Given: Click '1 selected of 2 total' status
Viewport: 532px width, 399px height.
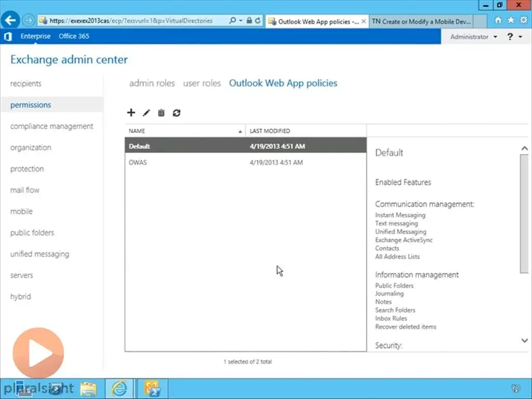Looking at the screenshot, I should [248, 362].
